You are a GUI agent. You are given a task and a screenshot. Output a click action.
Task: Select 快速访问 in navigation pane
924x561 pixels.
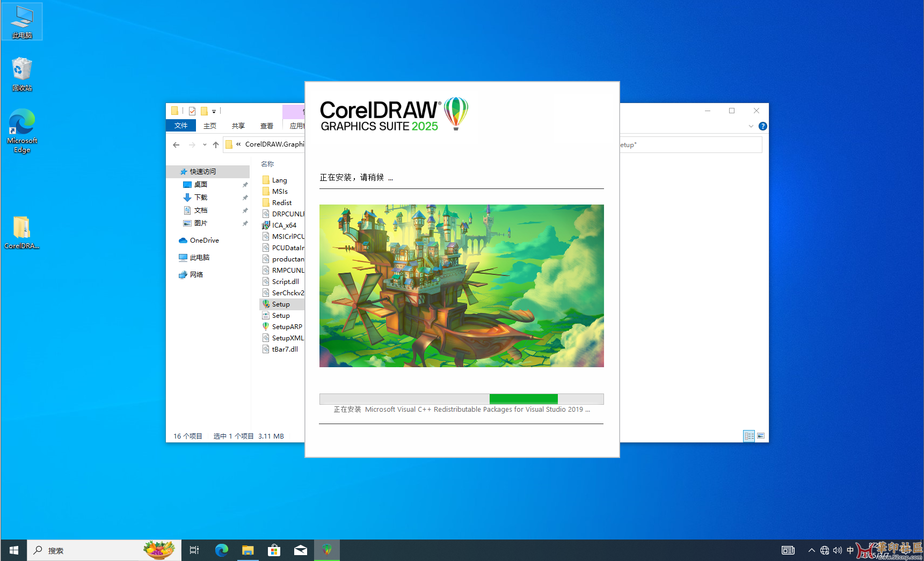click(x=208, y=172)
